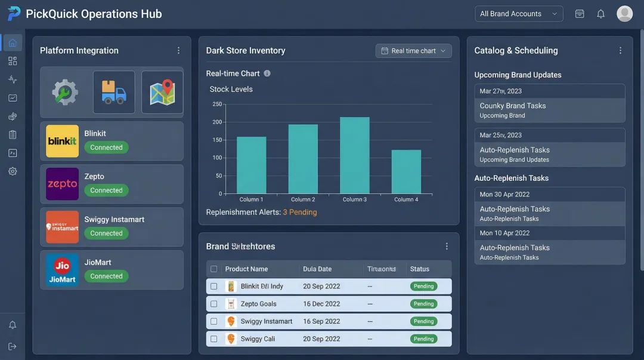Open sidebar Settings gear
644x360 pixels.
12,171
